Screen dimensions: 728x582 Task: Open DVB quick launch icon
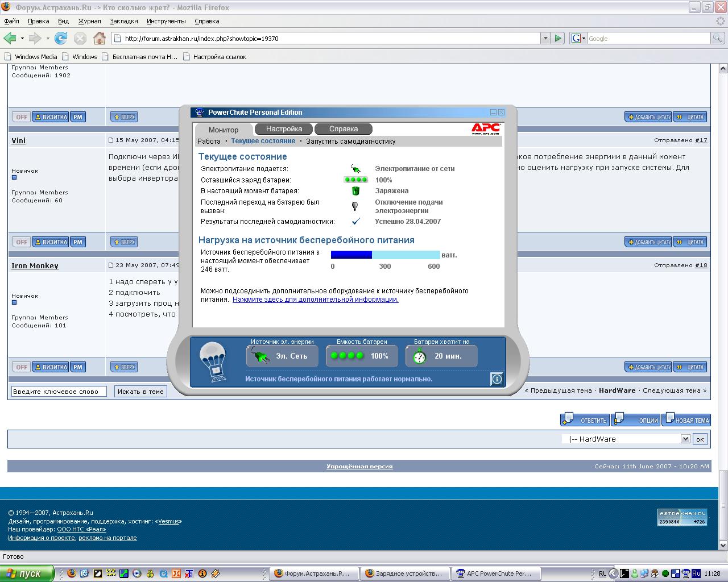click(x=110, y=573)
